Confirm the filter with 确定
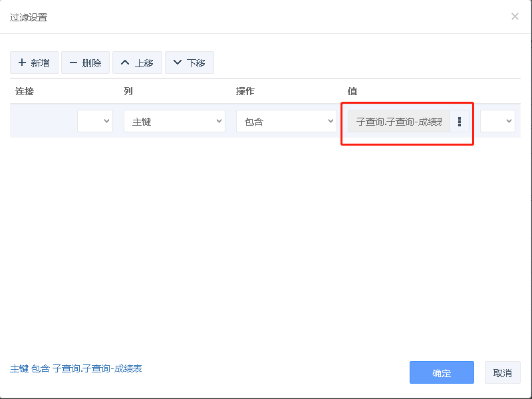The height and width of the screenshot is (399, 532). click(442, 373)
